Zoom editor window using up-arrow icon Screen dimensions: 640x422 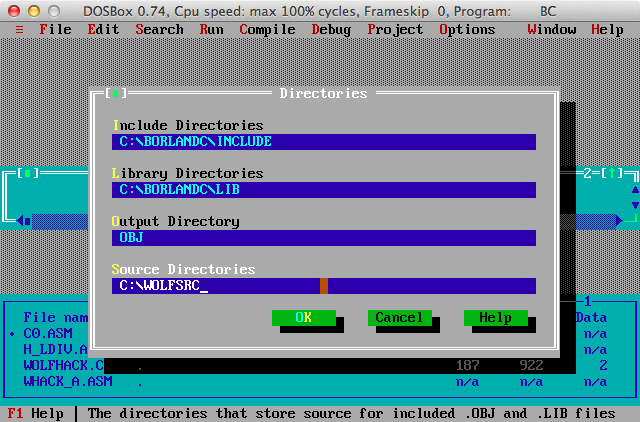tap(612, 173)
